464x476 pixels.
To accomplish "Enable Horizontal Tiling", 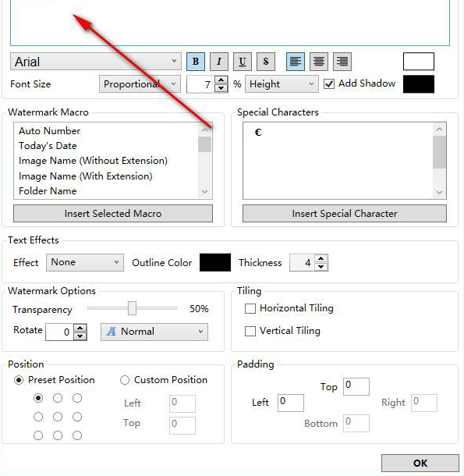I will point(250,308).
